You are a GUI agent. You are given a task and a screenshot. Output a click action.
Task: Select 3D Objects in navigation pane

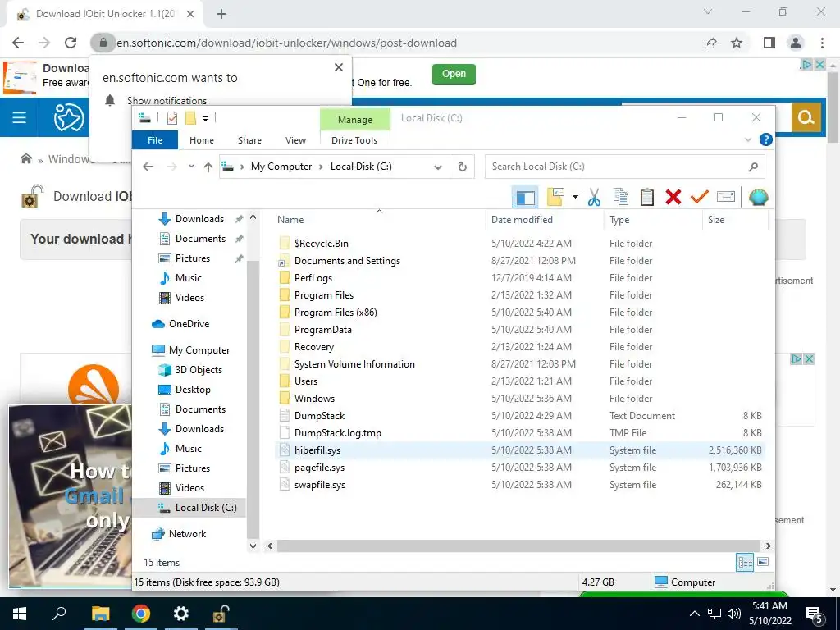pyautogui.click(x=199, y=370)
